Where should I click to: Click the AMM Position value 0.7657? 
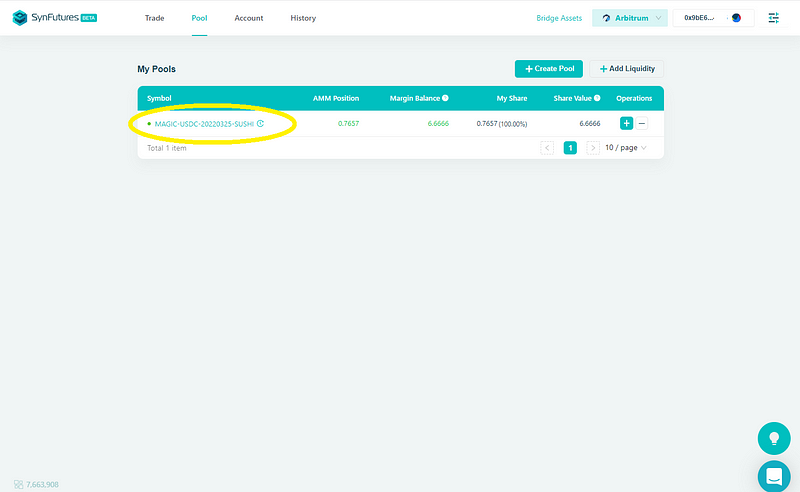[x=348, y=124]
